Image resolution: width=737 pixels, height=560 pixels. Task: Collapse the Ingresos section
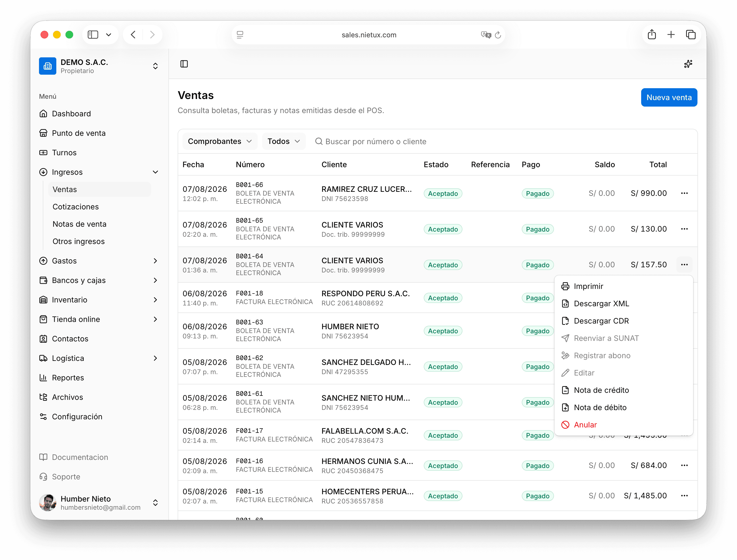point(155,172)
